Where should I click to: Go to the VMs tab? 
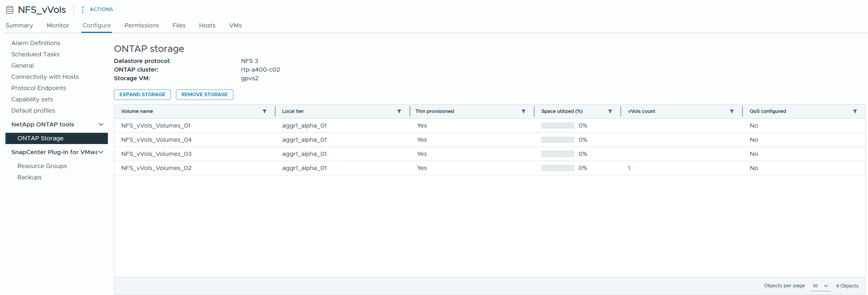(235, 25)
